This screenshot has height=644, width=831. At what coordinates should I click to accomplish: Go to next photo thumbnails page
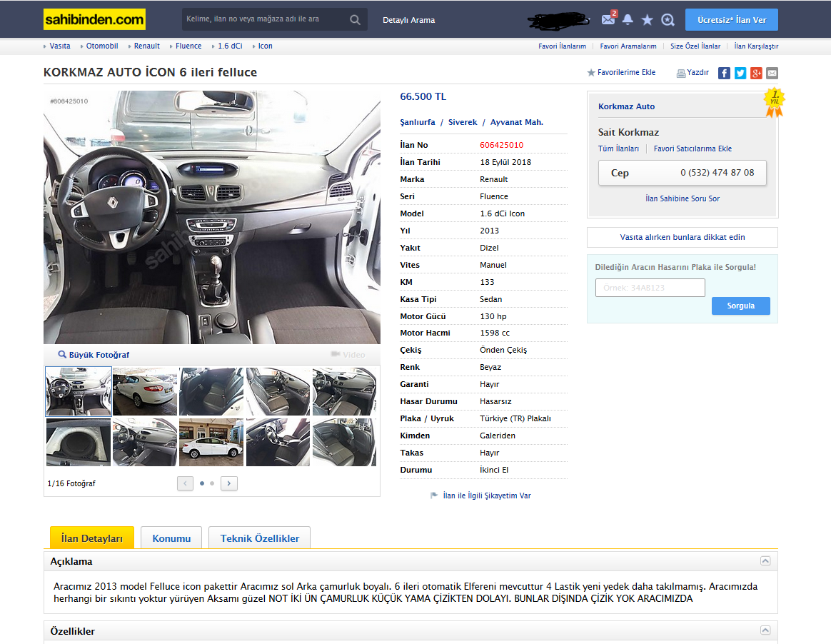coord(229,483)
